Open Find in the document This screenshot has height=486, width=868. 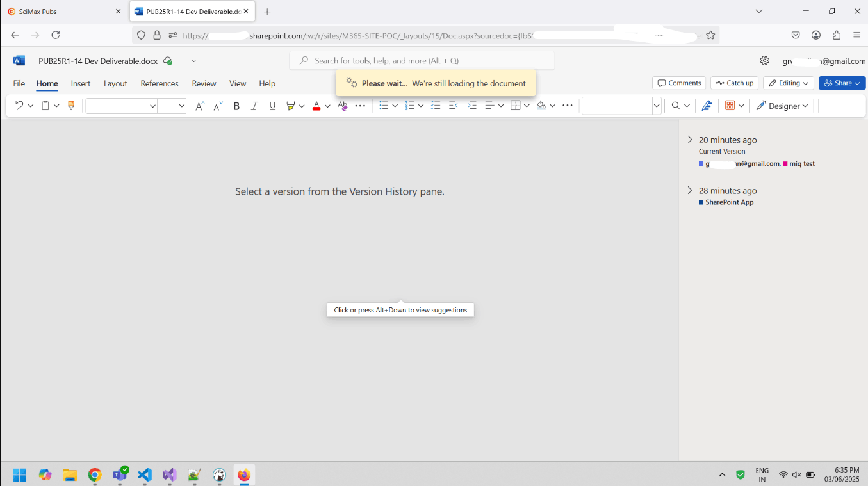point(675,105)
